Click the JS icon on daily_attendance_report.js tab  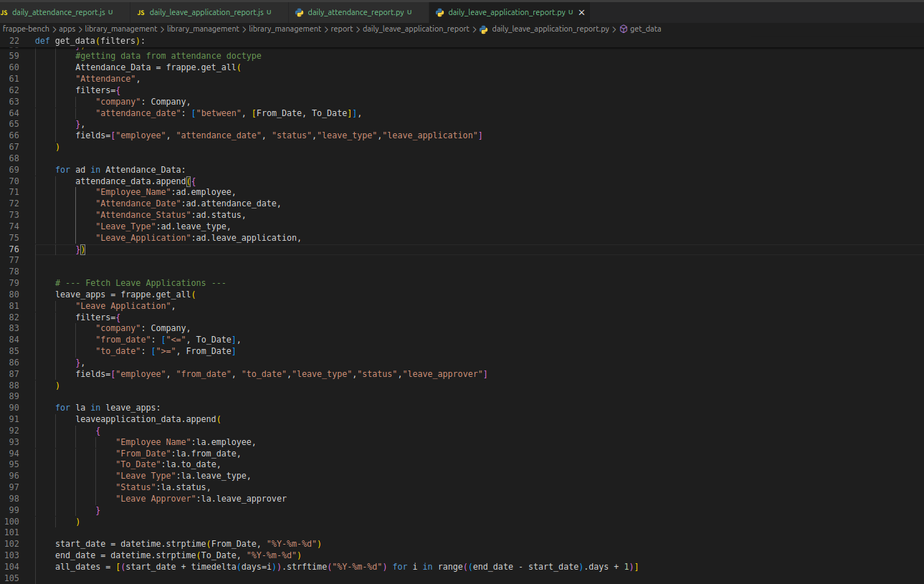4,13
